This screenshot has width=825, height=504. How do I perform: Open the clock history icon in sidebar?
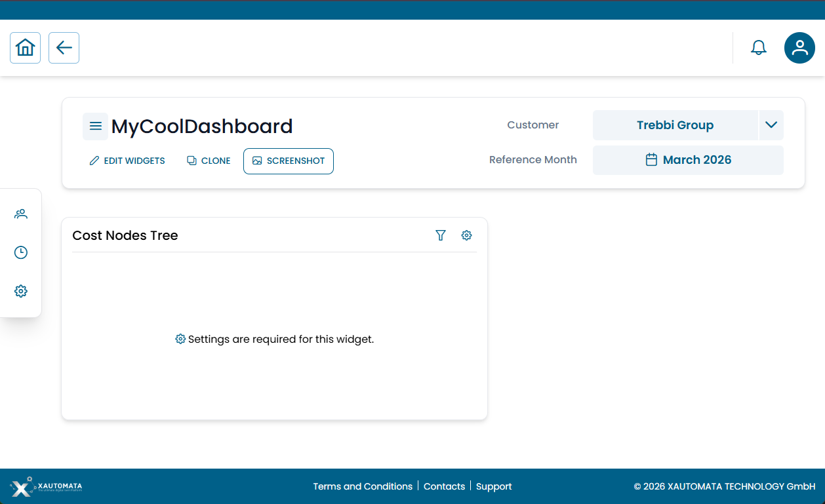pyautogui.click(x=21, y=252)
